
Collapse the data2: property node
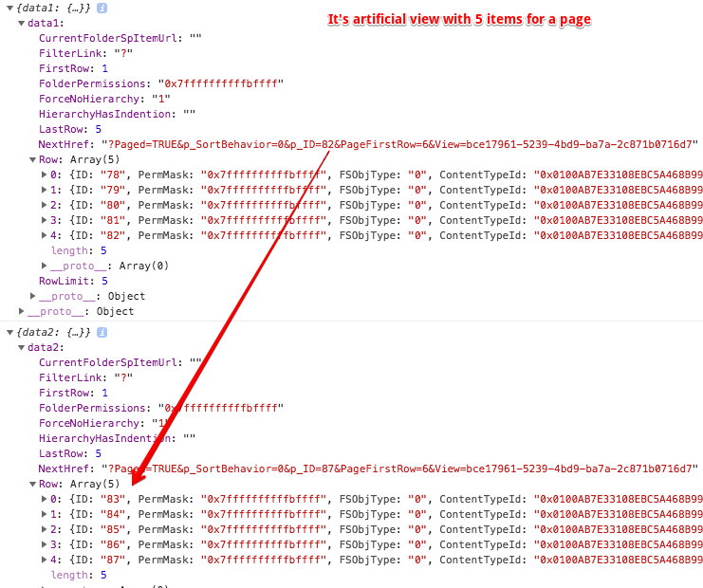[x=21, y=348]
